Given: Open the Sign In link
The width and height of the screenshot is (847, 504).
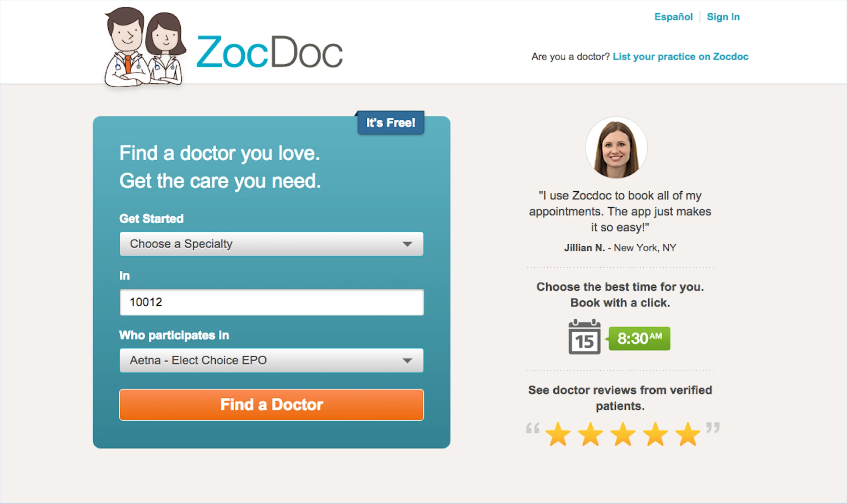Looking at the screenshot, I should 723,17.
